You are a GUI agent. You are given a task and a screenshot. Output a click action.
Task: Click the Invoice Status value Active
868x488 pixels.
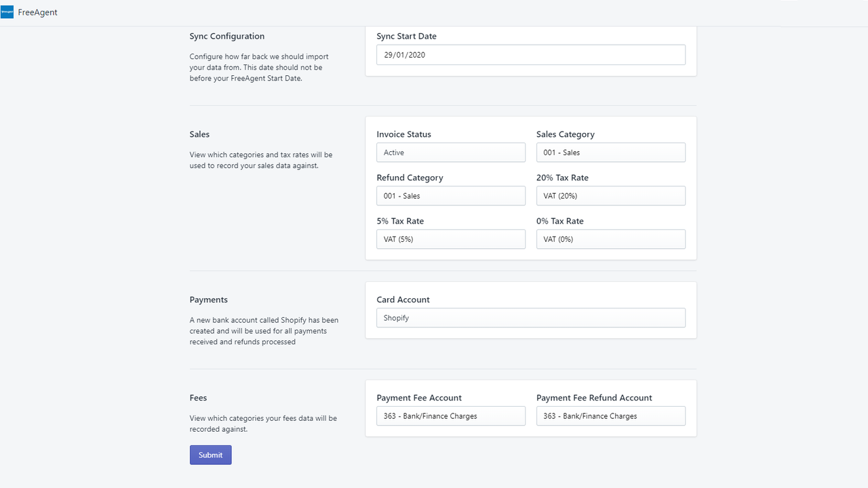(x=393, y=152)
